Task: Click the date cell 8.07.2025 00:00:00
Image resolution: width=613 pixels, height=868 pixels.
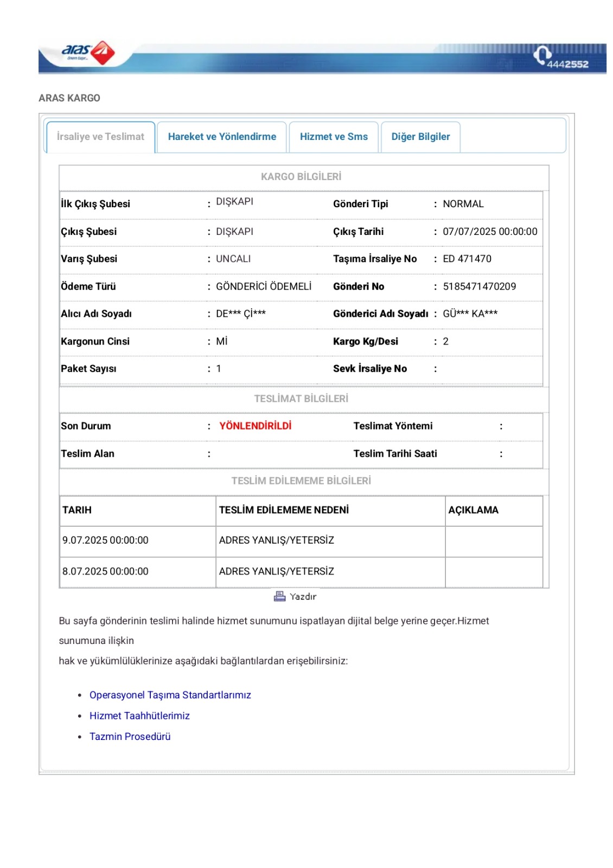Action: (105, 571)
